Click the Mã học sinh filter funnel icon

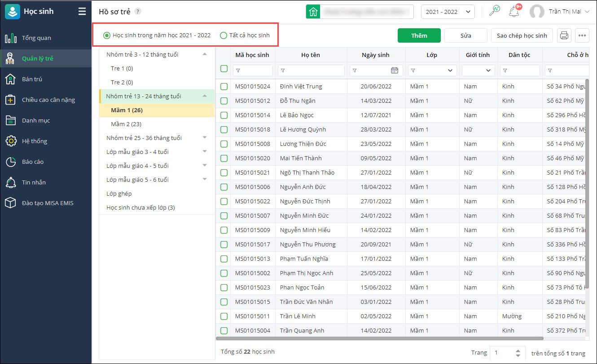pyautogui.click(x=238, y=70)
